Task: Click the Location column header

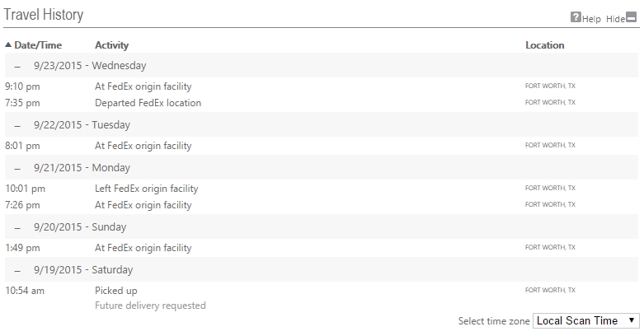Action: [x=544, y=45]
